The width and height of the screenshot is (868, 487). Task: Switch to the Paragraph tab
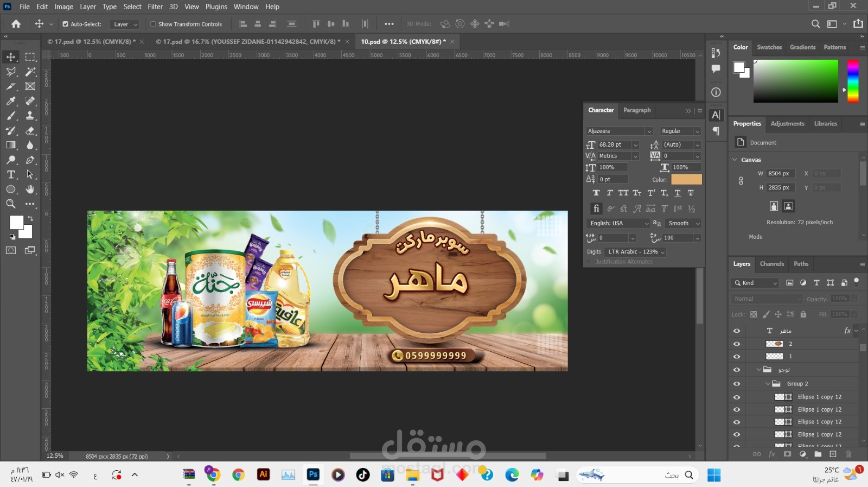(x=637, y=110)
